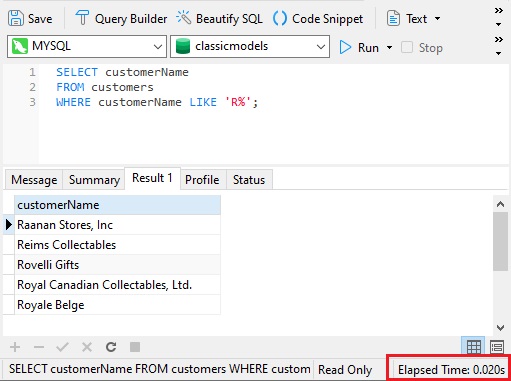Run the query

[x=359, y=47]
